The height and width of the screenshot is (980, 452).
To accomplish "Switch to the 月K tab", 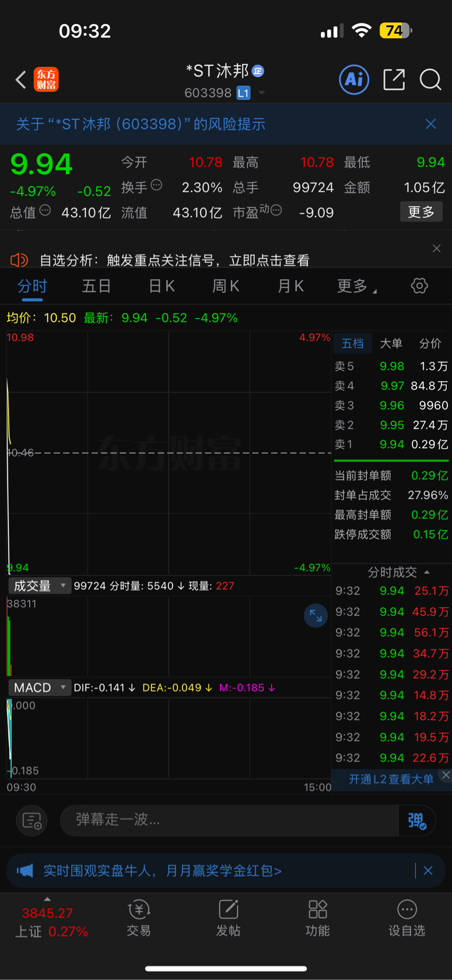I will click(291, 286).
